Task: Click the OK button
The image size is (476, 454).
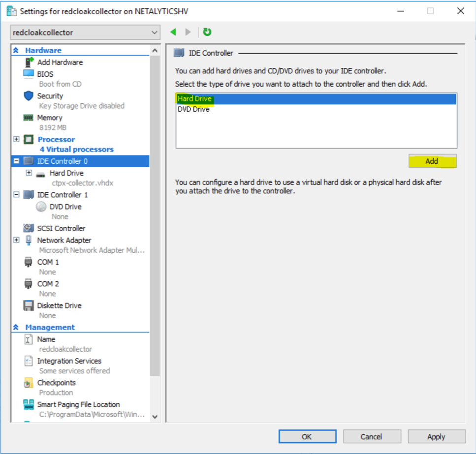Action: click(307, 436)
